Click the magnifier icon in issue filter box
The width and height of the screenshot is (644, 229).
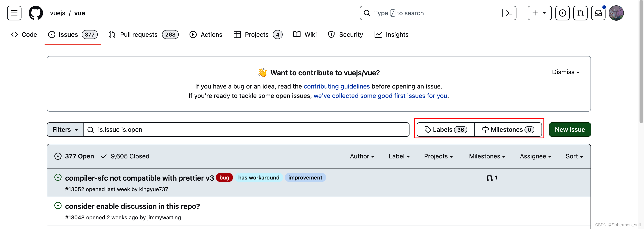pos(90,130)
